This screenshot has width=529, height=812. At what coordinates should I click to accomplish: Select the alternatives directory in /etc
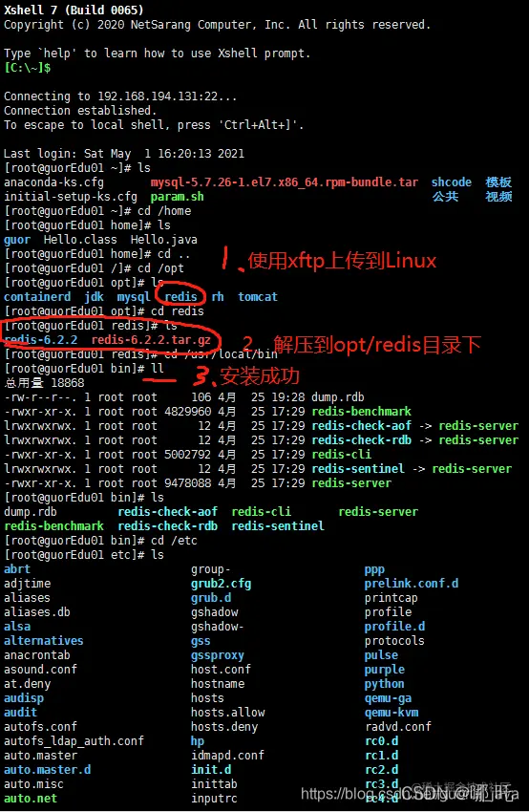click(44, 641)
